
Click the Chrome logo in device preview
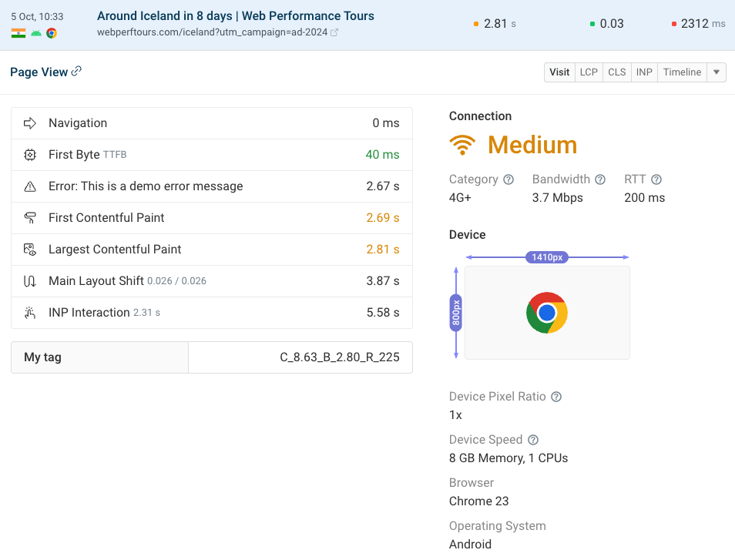547,313
